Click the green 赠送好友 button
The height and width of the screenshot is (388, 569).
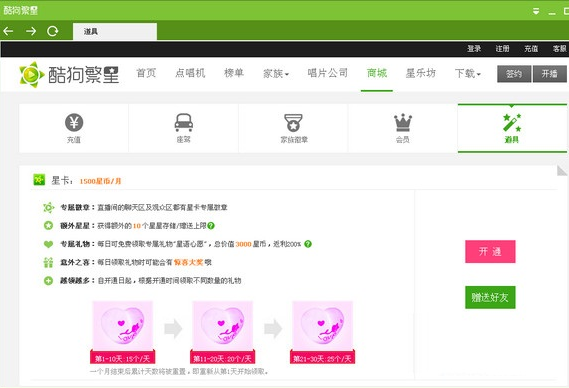pyautogui.click(x=490, y=297)
